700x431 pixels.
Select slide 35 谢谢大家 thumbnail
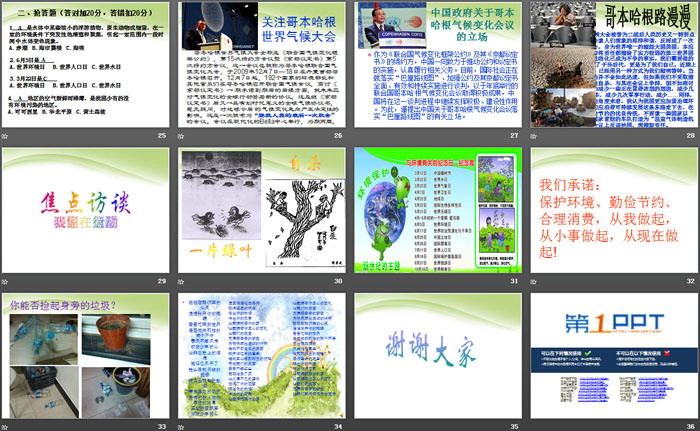point(438,356)
